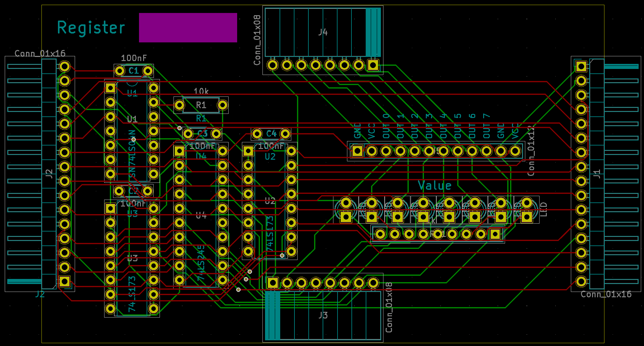Click the J4 reference label in top connector
Screen dimensions: 644x346
pos(323,32)
